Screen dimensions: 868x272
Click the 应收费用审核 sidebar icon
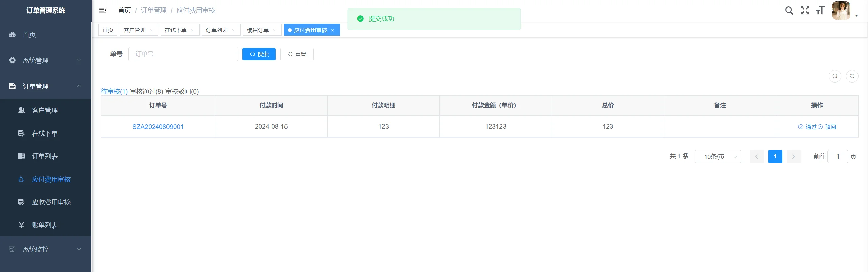21,202
